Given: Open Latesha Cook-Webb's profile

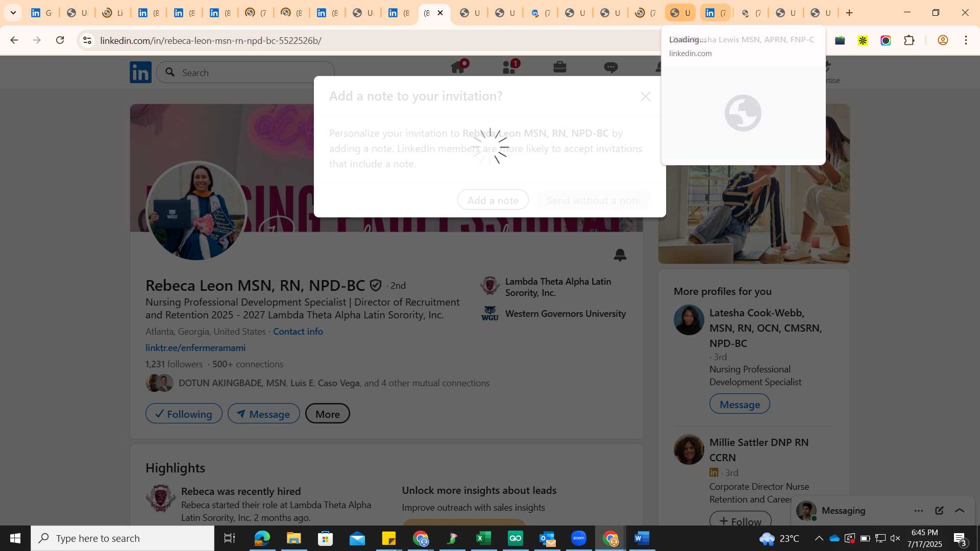Looking at the screenshot, I should coord(766,328).
